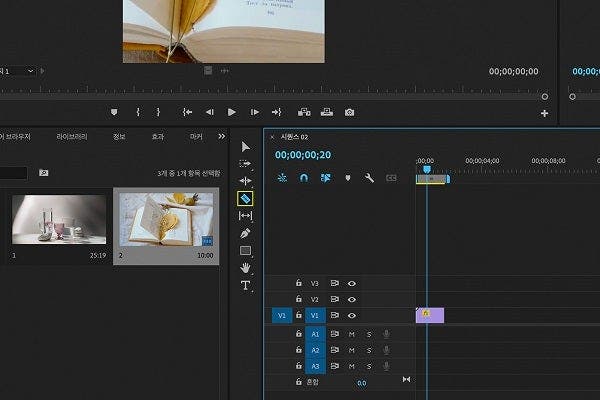600x400 pixels.
Task: Toggle timeline snapping magnet icon
Action: (304, 178)
